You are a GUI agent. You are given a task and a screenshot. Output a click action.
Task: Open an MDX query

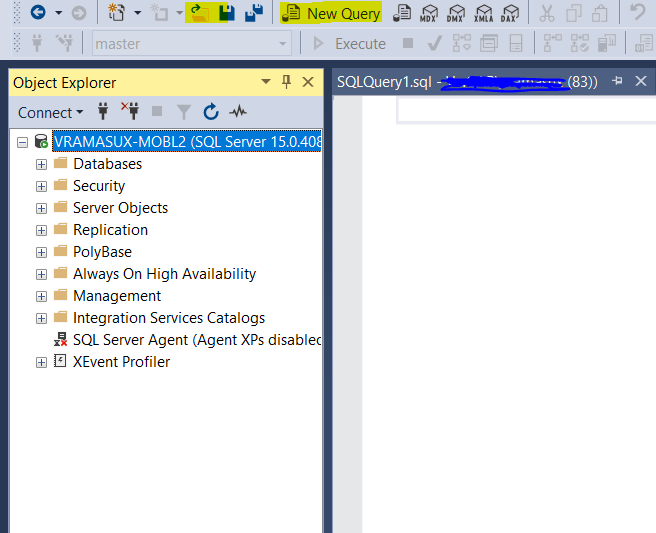click(x=428, y=13)
